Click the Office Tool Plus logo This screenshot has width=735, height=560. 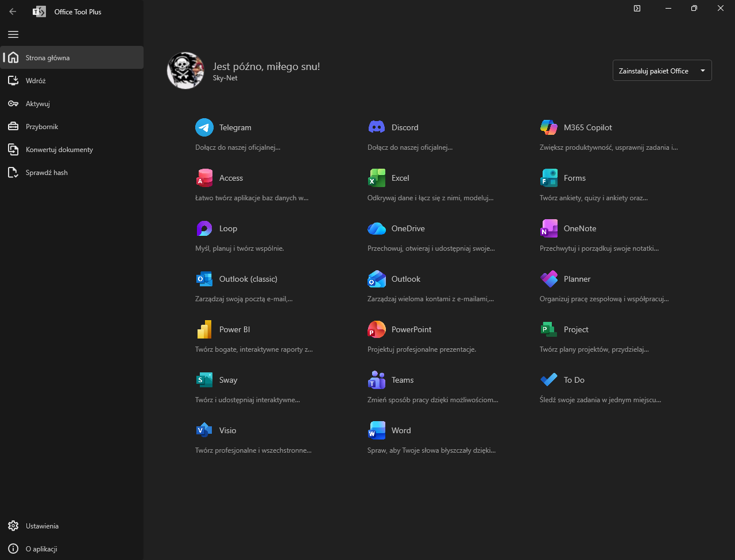(39, 11)
